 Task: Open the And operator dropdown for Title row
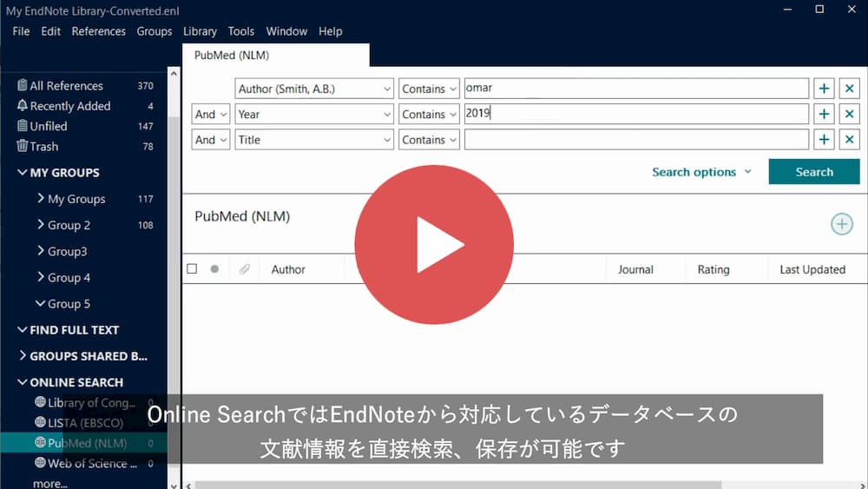tap(211, 140)
